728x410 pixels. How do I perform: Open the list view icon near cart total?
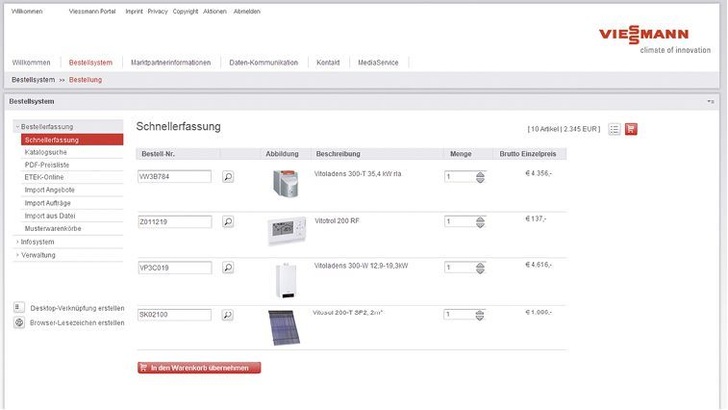coord(614,130)
